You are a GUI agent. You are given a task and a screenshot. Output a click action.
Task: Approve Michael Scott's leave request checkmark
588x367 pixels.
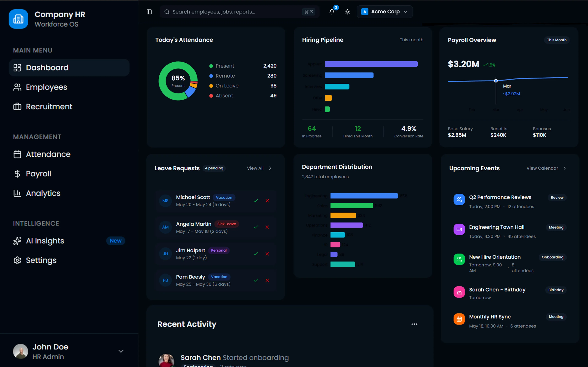256,201
